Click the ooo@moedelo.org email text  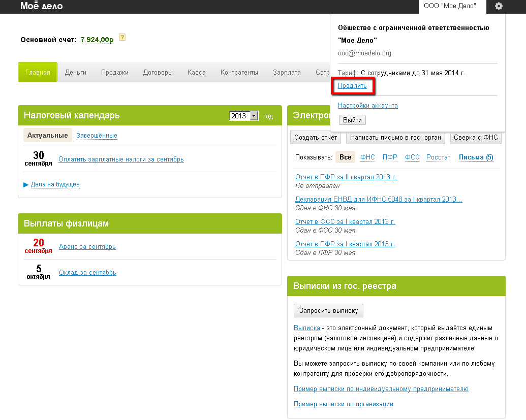(x=365, y=53)
